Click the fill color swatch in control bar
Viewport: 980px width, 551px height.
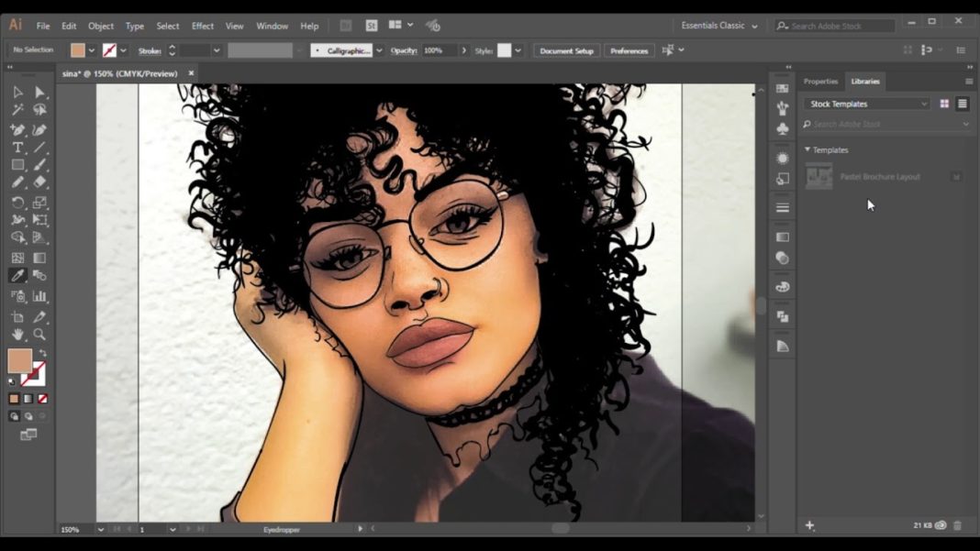pos(77,50)
